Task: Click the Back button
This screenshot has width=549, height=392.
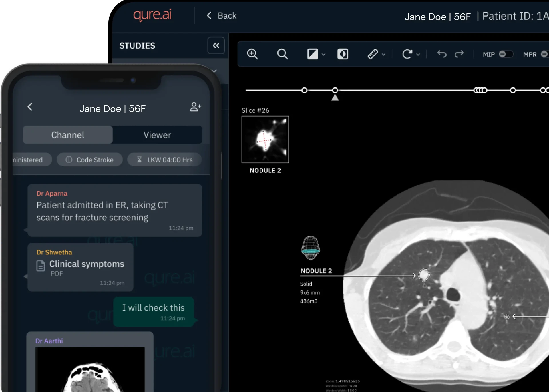Action: [x=222, y=16]
